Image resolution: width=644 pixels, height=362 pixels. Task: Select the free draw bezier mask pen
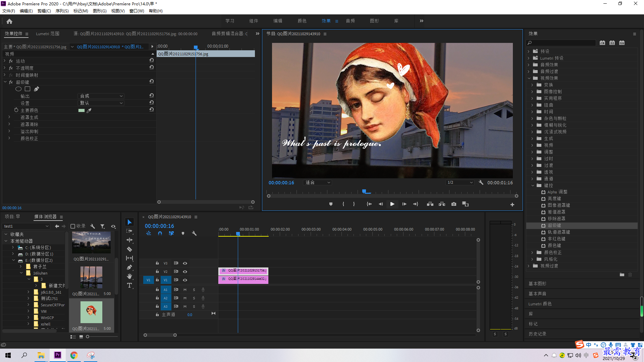click(37, 89)
